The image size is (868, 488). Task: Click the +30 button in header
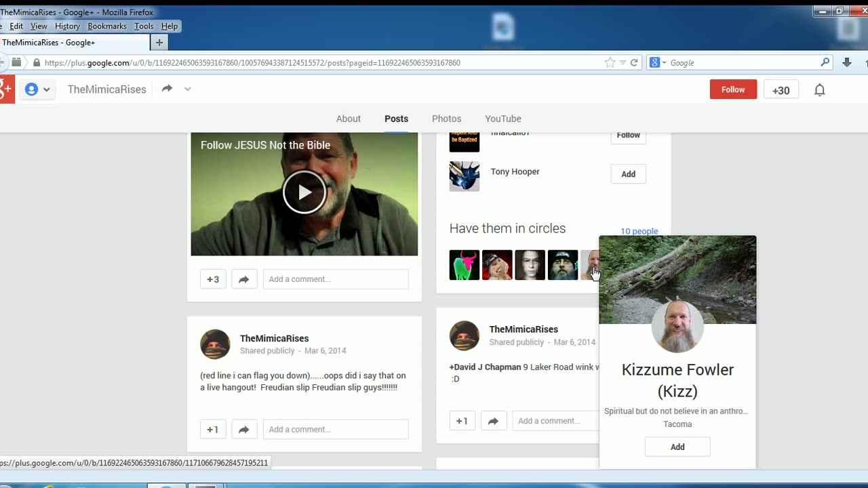[x=781, y=90]
